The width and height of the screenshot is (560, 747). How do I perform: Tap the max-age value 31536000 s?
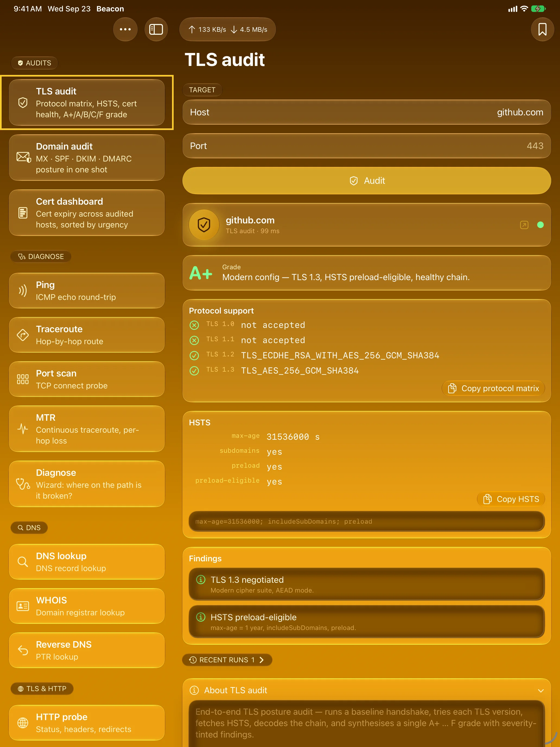click(x=293, y=437)
